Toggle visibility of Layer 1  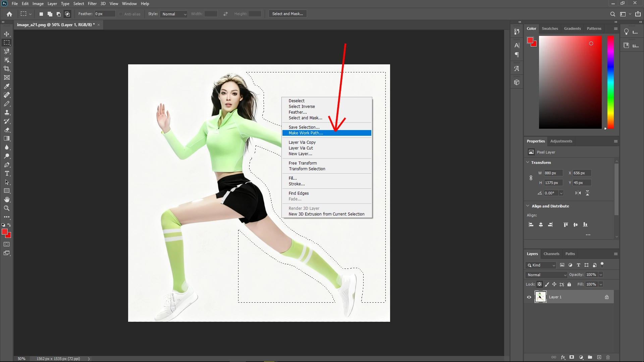528,297
